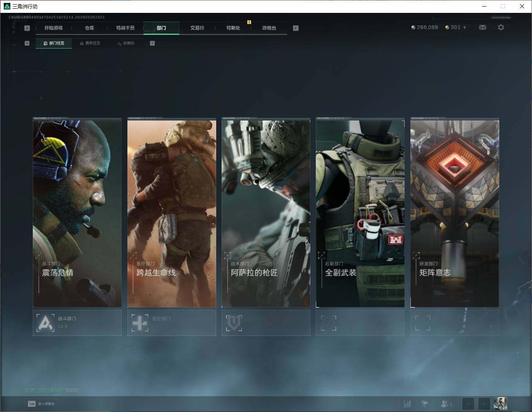Open the 改枪台 tab
532x412 pixels.
[269, 28]
